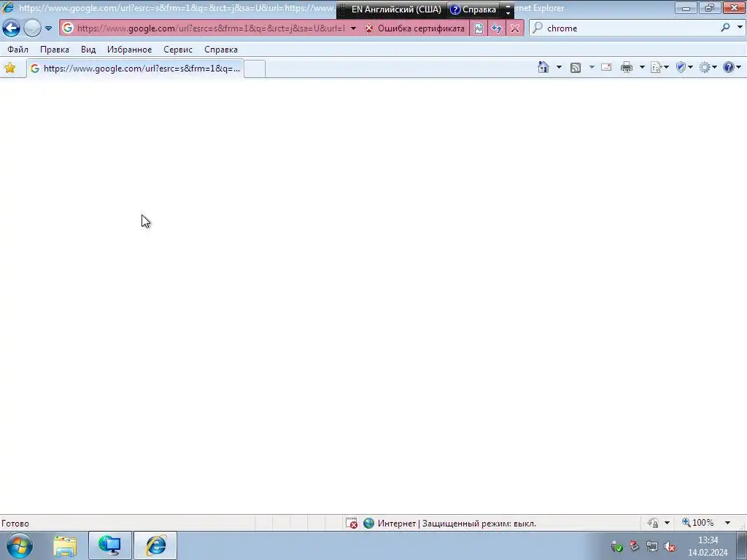
Task: Click Safely Remove Hardware tray icon
Action: [617, 546]
